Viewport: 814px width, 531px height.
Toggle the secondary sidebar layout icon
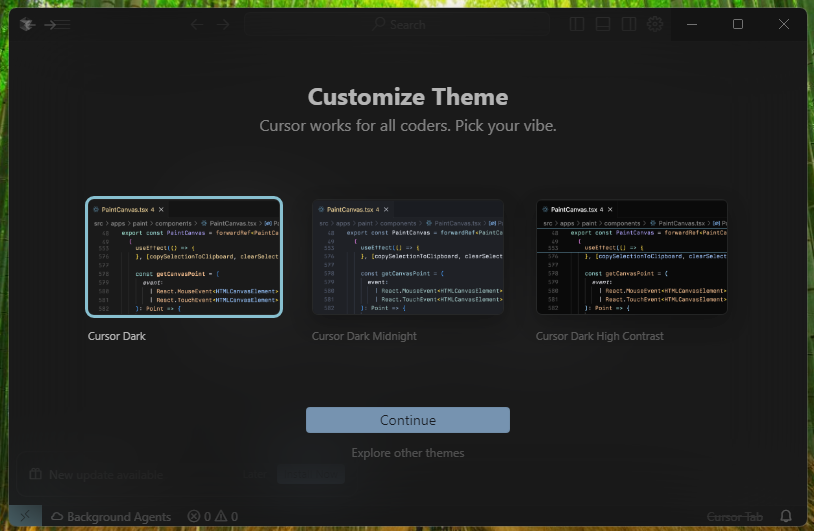coord(629,24)
